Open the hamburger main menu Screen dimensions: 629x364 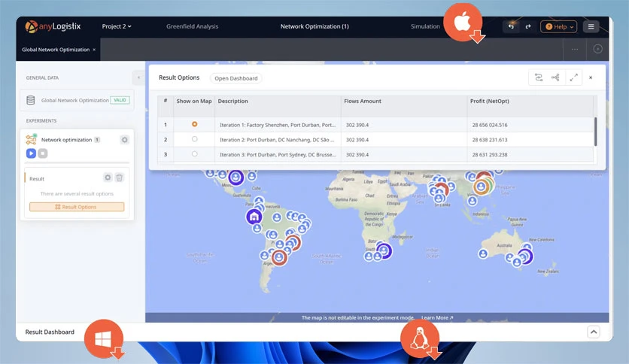click(x=591, y=26)
